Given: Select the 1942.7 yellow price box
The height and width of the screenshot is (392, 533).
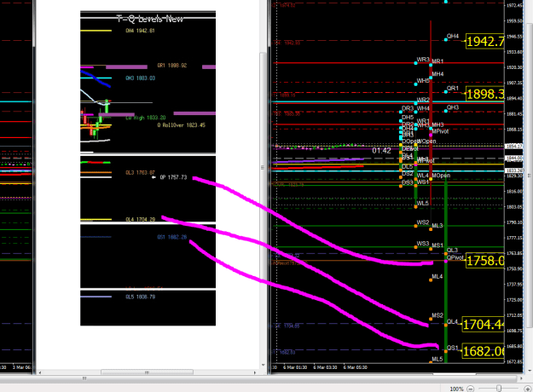Looking at the screenshot, I should point(484,42).
